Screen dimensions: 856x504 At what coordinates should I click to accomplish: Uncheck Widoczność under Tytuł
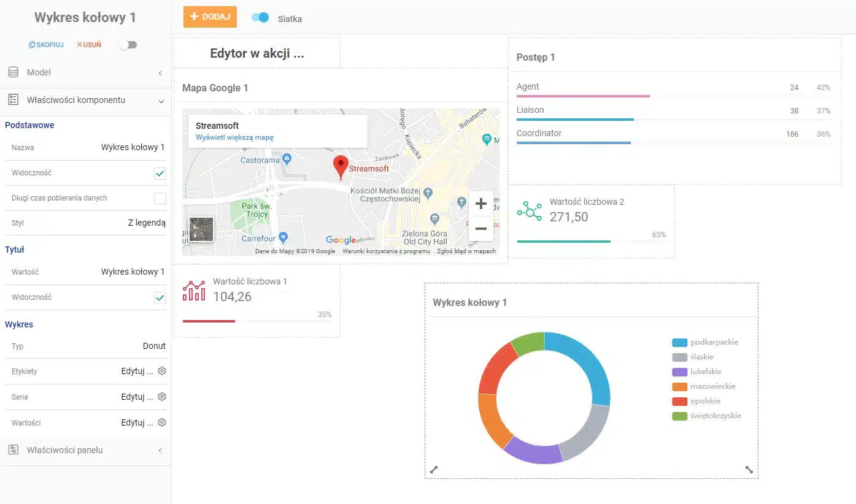[160, 298]
